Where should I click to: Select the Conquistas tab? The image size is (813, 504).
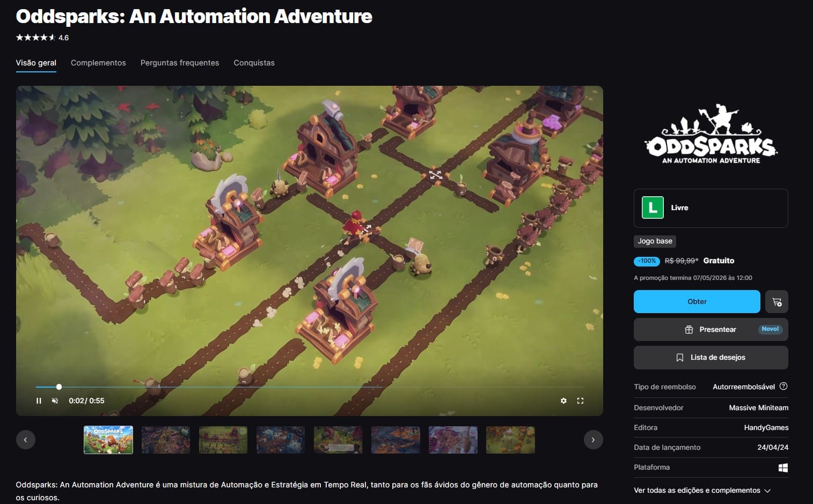point(254,63)
